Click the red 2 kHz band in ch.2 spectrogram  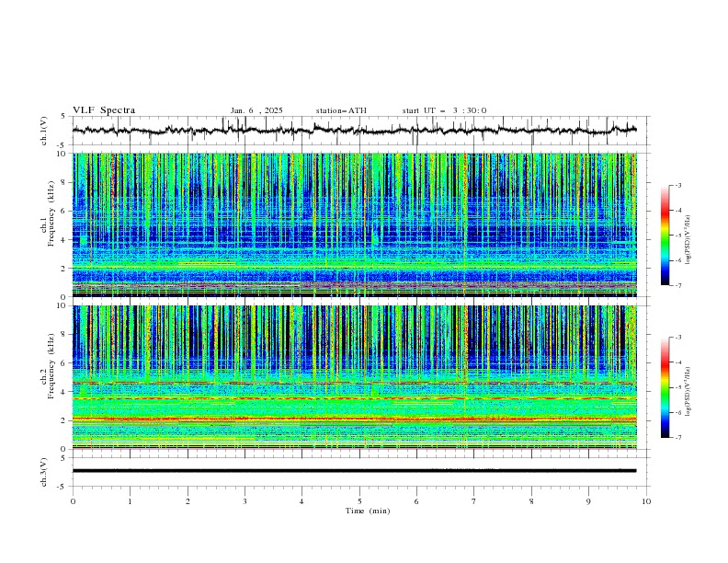(354, 419)
